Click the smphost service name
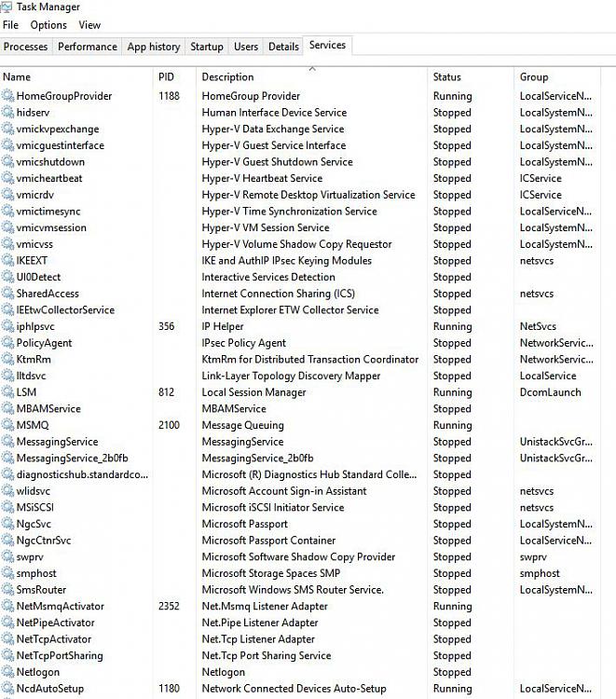 (x=36, y=573)
